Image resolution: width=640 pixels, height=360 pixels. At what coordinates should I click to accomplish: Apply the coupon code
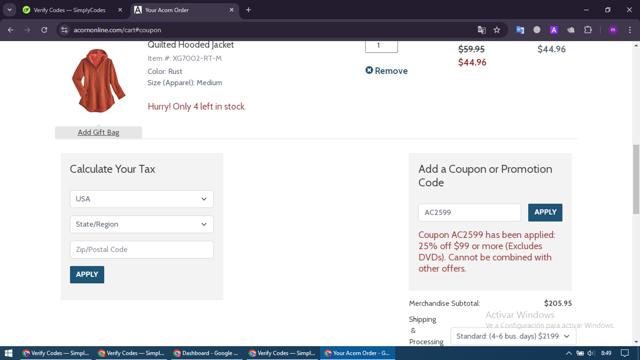click(545, 212)
